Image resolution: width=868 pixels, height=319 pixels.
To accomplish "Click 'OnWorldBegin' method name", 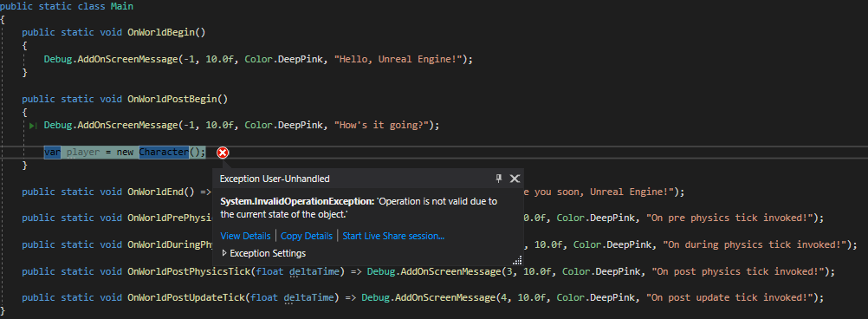I will point(161,32).
